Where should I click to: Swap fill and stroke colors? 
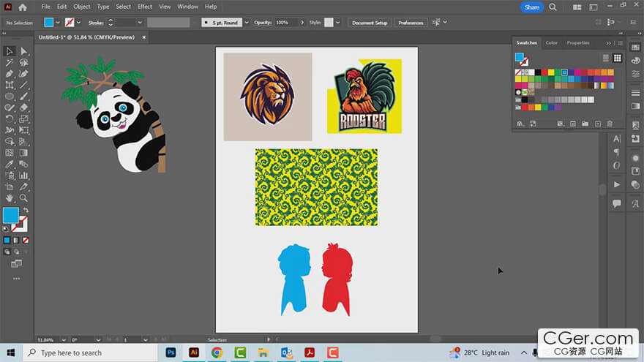[x=26, y=211]
